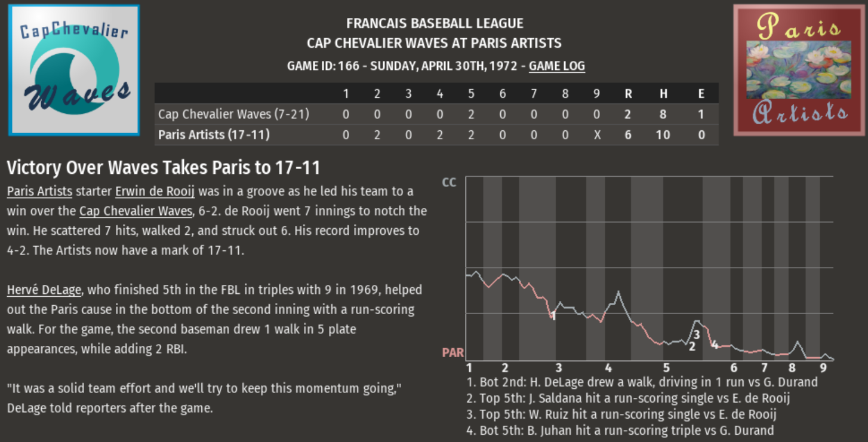The image size is (868, 442).
Task: Click the DeLage walk play description in legend
Action: click(x=642, y=382)
